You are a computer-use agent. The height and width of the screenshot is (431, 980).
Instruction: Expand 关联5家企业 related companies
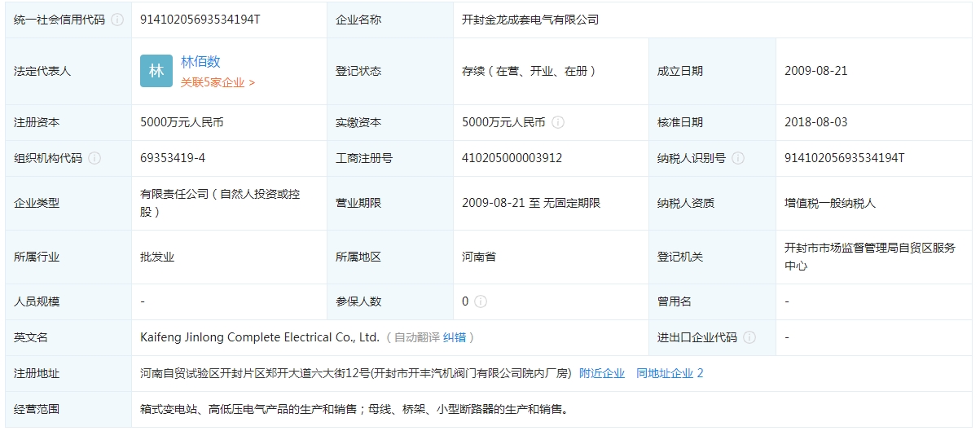click(218, 82)
